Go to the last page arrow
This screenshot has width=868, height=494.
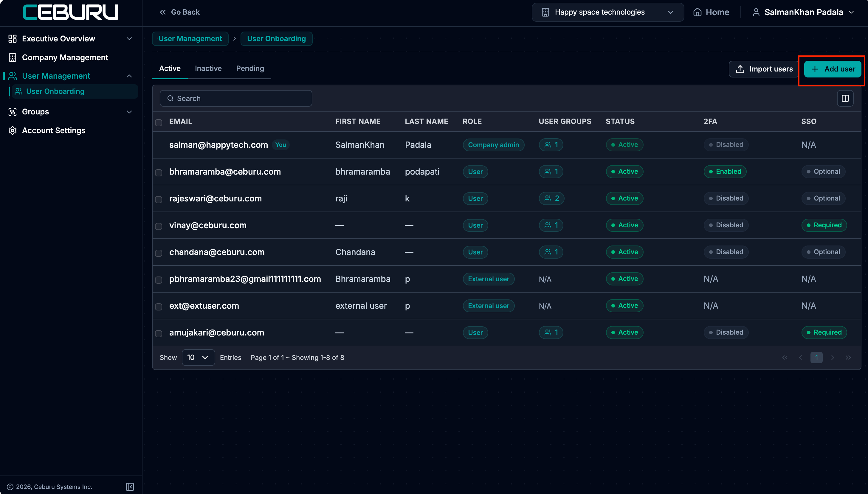pyautogui.click(x=848, y=358)
